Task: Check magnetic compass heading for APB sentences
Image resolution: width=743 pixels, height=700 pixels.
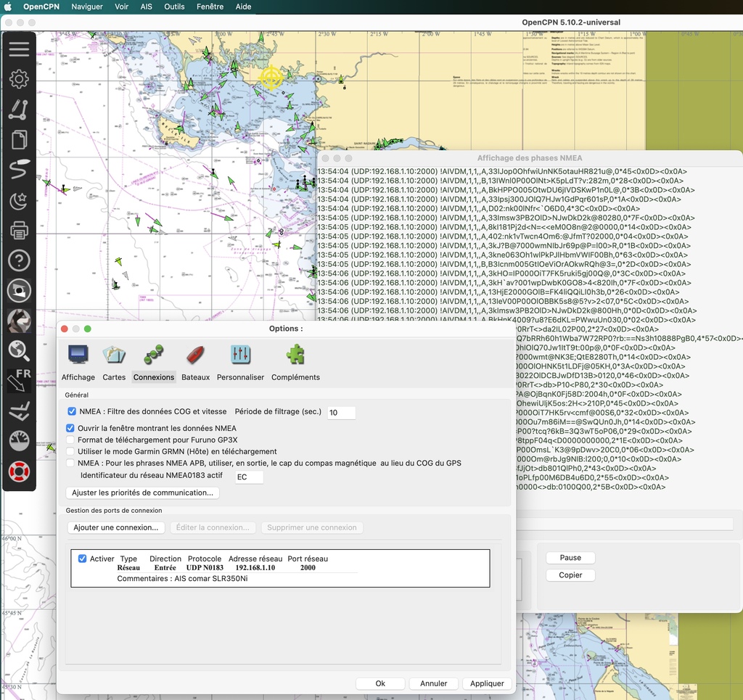Action: 70,463
